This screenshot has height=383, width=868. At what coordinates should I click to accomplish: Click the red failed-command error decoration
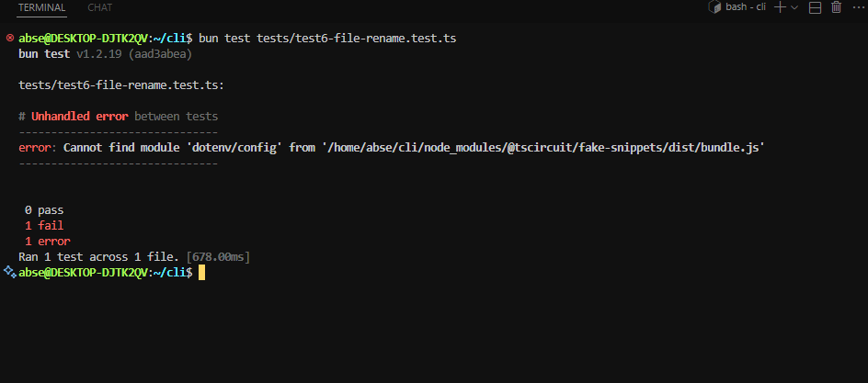9,39
